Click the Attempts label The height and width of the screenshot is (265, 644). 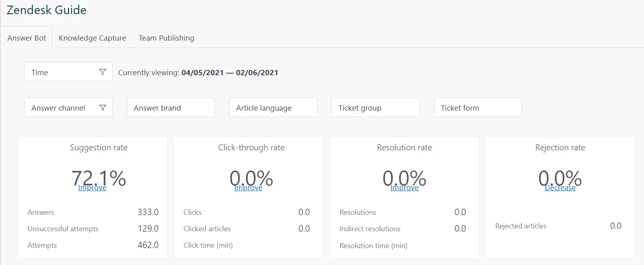tap(42, 245)
